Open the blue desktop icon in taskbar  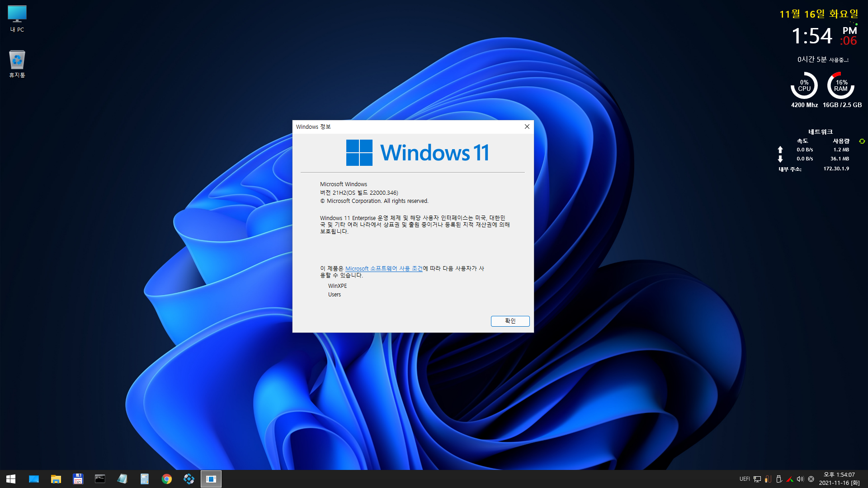[34, 479]
